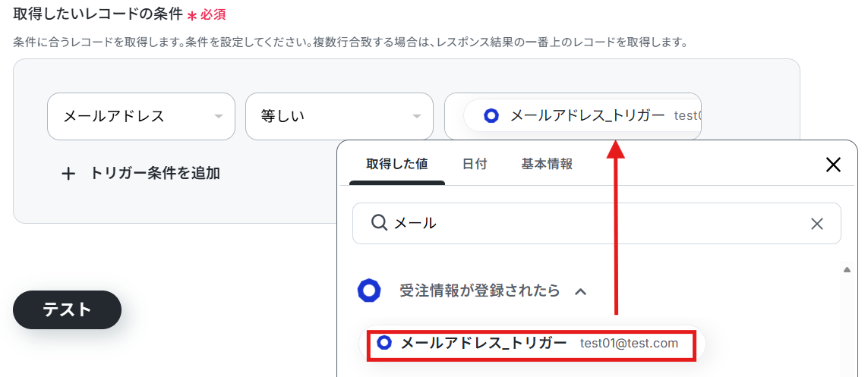Click the テスト button
Viewport: 868px width, 377px height.
point(67,309)
